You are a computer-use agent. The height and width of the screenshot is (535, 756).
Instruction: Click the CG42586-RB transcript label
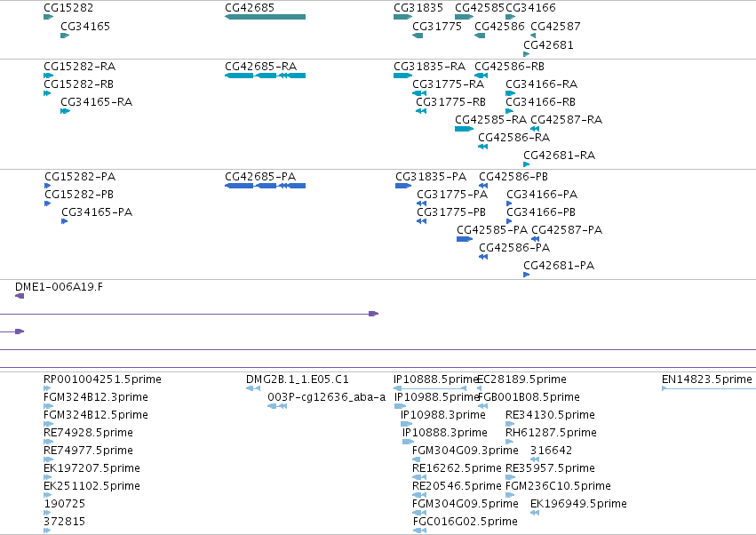tap(510, 66)
